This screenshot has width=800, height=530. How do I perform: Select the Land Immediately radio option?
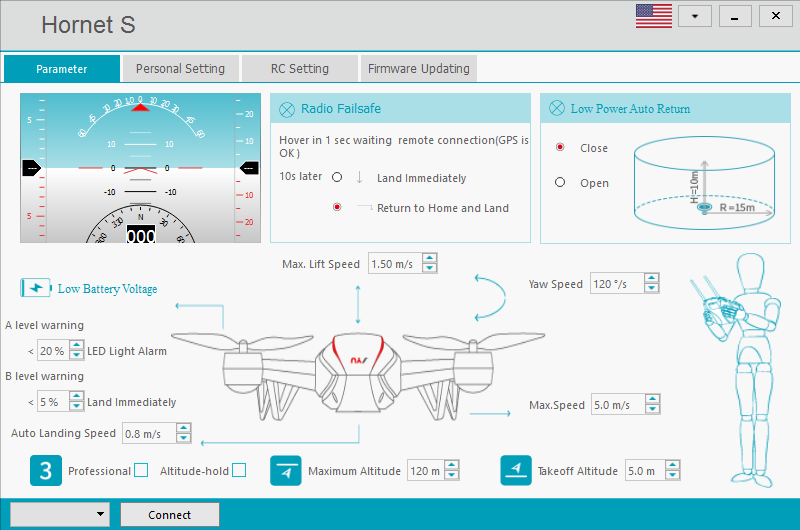pos(337,178)
